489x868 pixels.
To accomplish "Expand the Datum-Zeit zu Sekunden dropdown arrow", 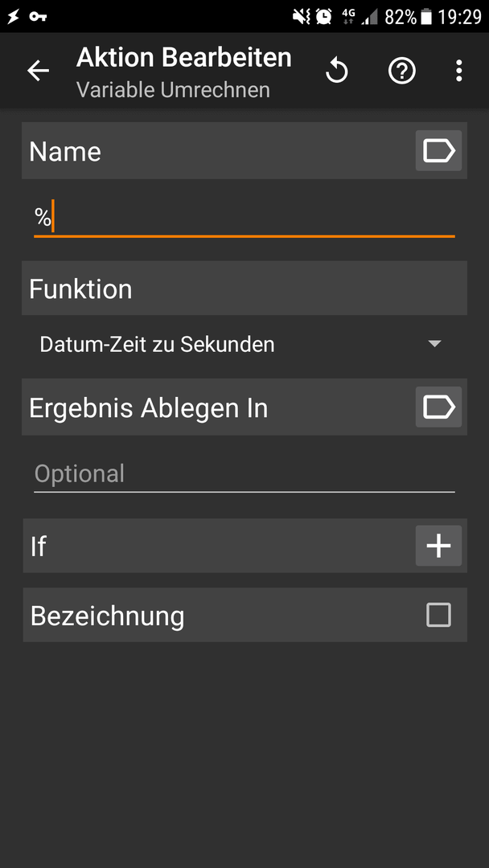I will pyautogui.click(x=435, y=344).
